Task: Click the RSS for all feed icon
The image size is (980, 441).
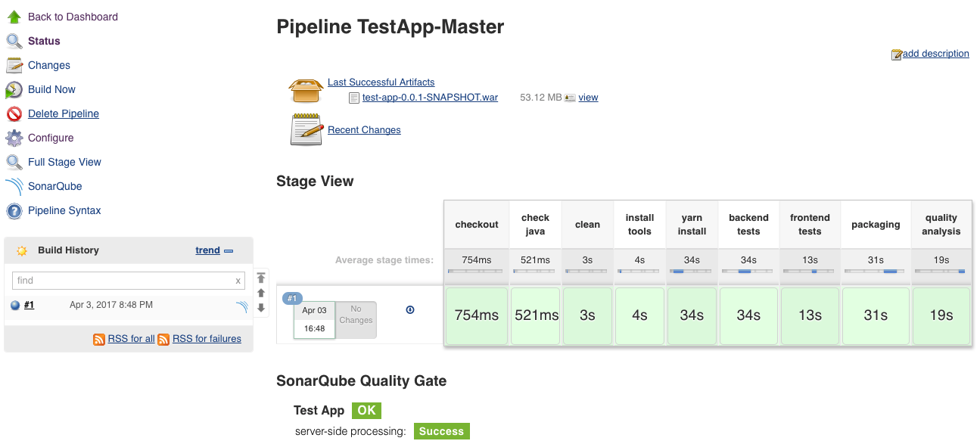Action: tap(99, 339)
